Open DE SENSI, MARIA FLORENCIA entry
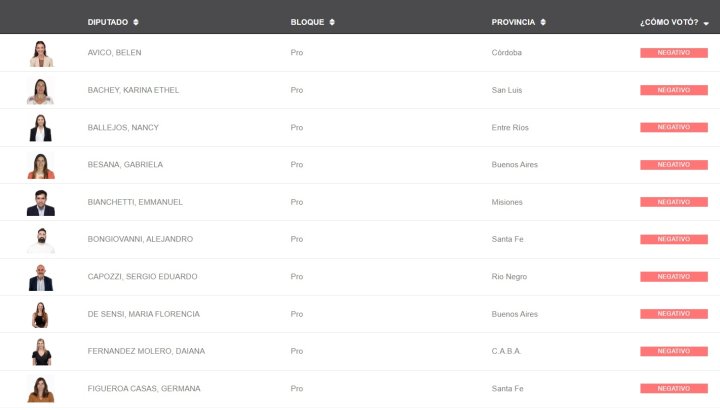 point(144,314)
